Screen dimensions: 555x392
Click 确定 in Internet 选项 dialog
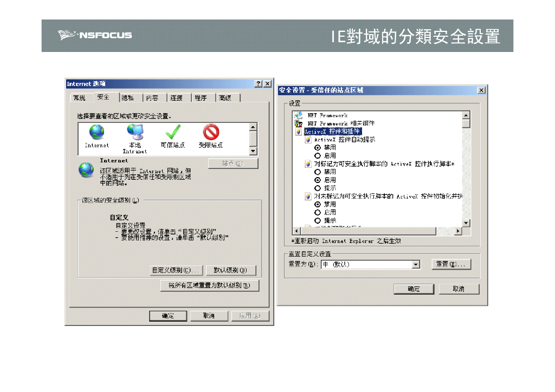pyautogui.click(x=168, y=316)
